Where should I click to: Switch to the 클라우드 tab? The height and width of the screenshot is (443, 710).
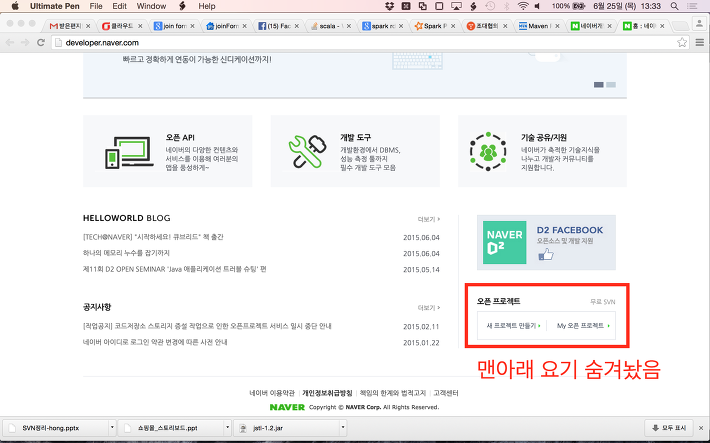tap(121, 26)
